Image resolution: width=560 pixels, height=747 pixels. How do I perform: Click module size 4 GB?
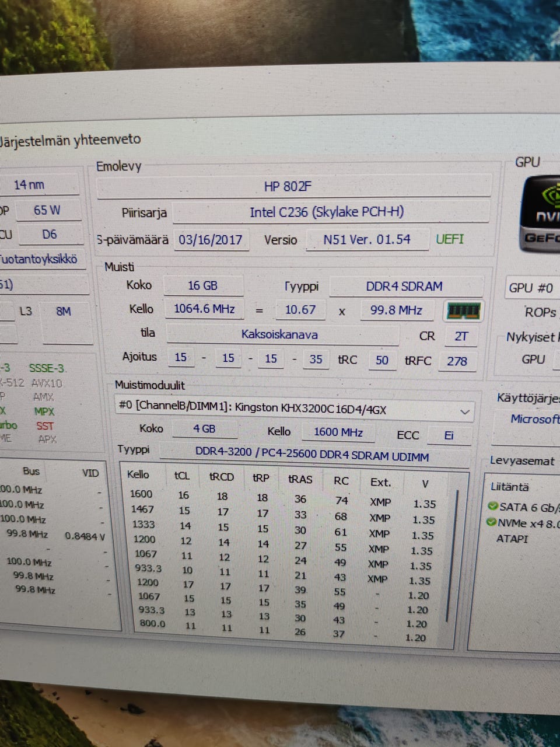pos(205,429)
